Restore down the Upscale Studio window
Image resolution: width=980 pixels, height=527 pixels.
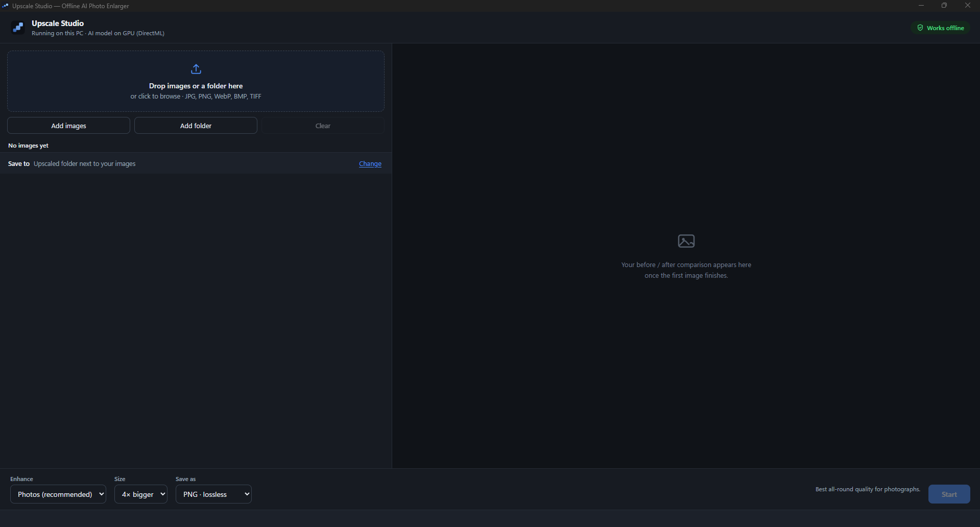(944, 6)
